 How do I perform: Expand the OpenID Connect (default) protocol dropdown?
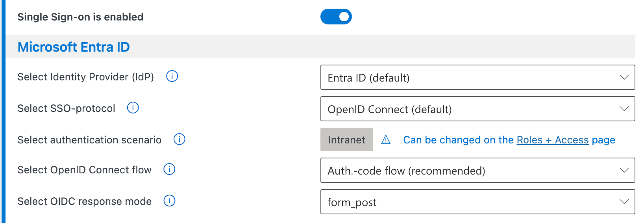tap(477, 109)
